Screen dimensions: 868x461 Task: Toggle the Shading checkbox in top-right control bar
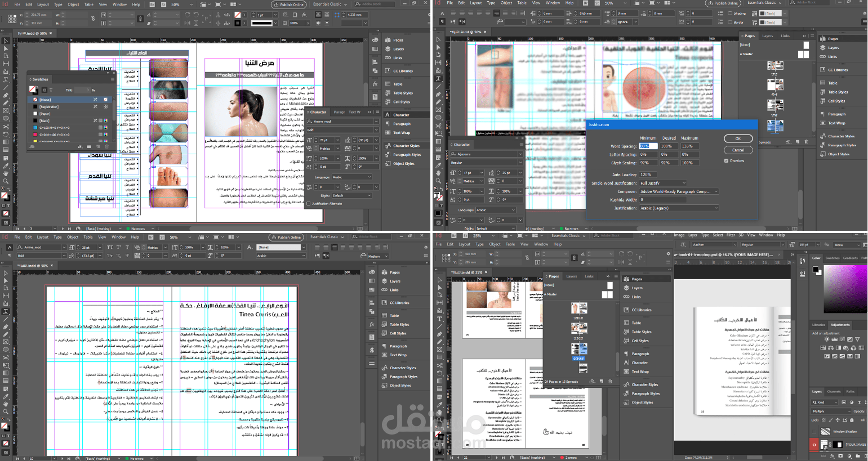[x=731, y=14]
